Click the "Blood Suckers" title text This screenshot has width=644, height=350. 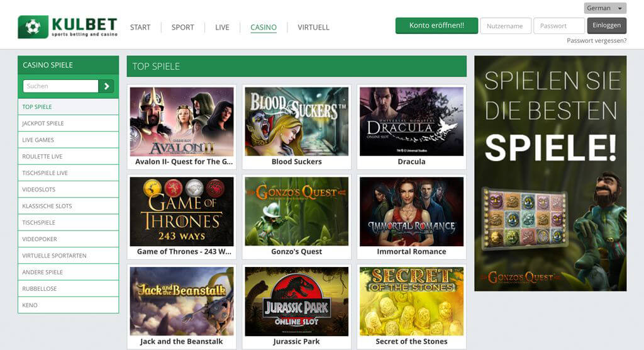(x=297, y=162)
